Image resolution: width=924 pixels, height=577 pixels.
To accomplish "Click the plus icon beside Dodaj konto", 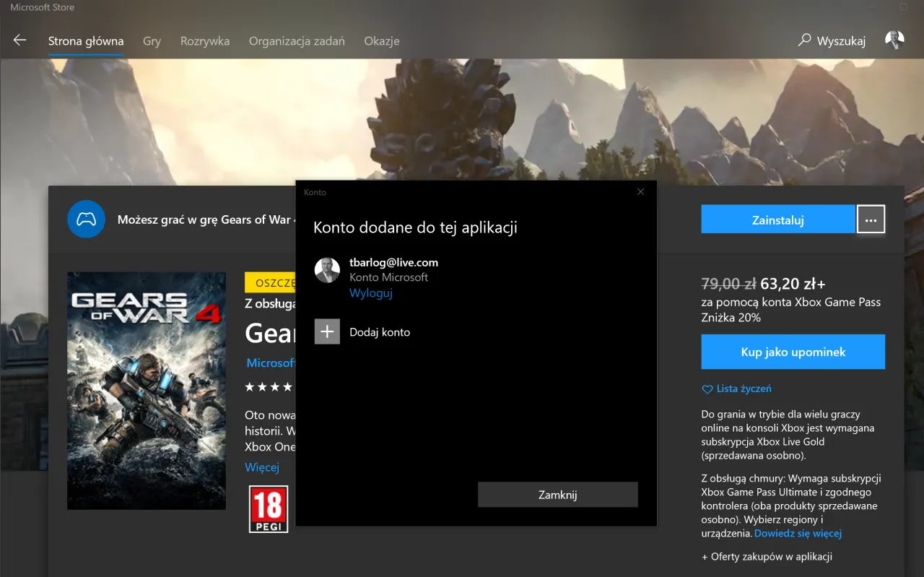I will click(x=327, y=331).
